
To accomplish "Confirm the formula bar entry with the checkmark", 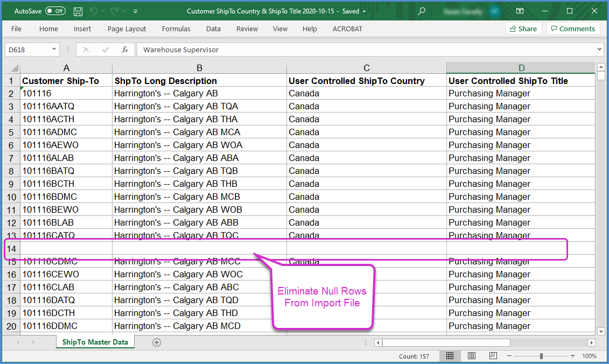I will (x=105, y=50).
